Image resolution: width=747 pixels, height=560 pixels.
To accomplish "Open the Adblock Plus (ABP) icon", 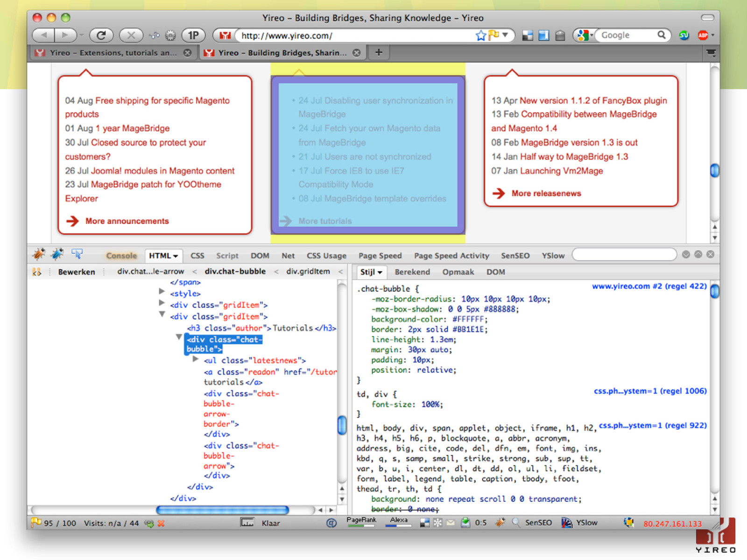I will [x=703, y=35].
